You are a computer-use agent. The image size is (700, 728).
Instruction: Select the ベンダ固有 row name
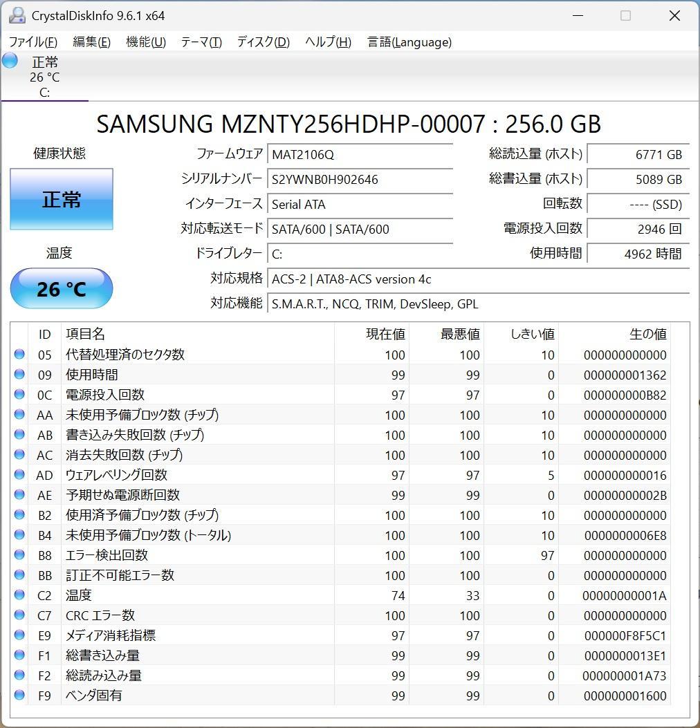tap(93, 696)
